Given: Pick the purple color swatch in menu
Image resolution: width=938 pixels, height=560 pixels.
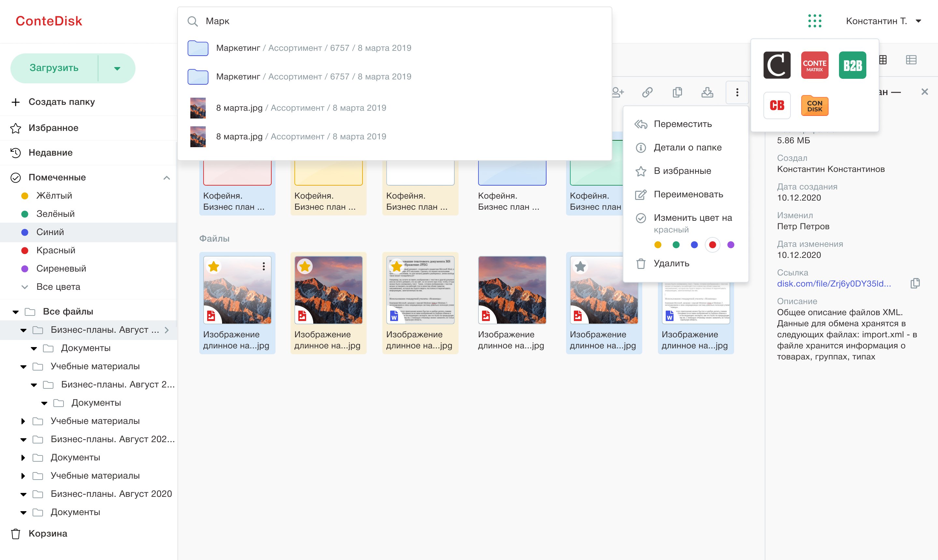Looking at the screenshot, I should [x=731, y=245].
